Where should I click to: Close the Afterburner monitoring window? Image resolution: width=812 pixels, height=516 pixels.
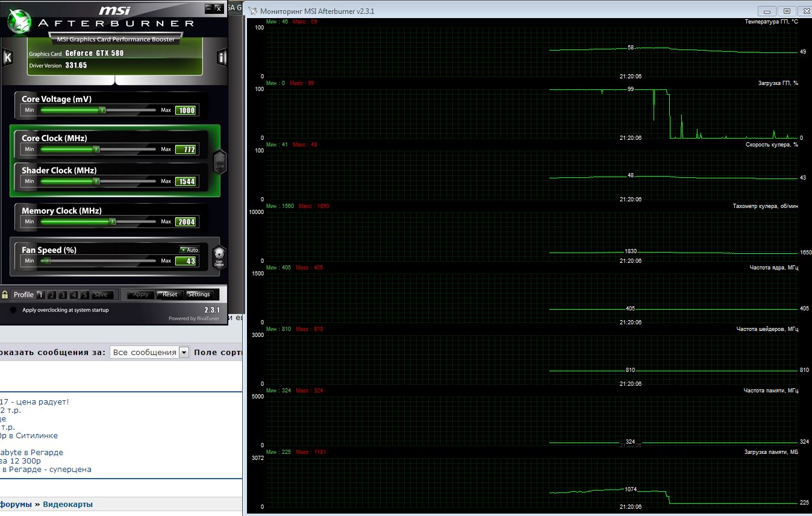pyautogui.click(x=804, y=11)
